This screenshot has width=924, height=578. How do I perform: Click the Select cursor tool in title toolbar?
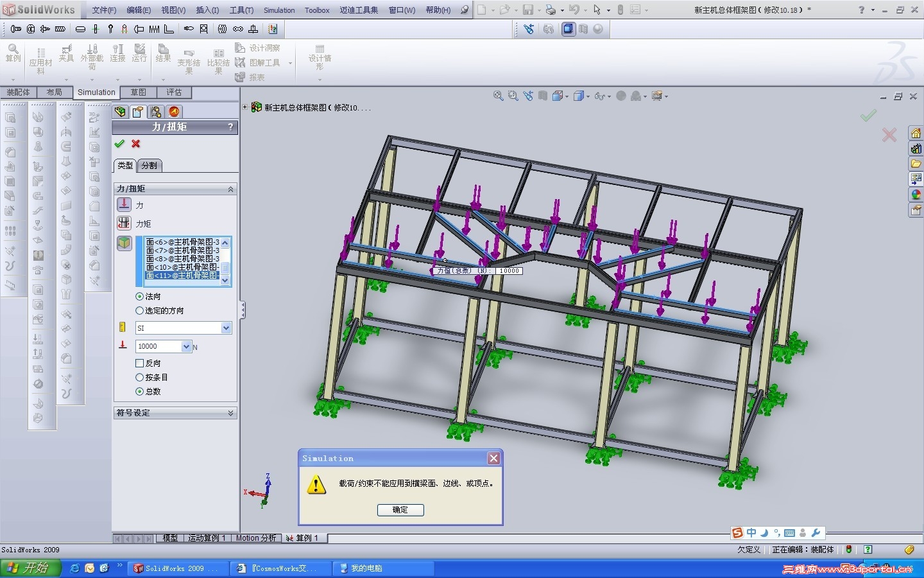pyautogui.click(x=597, y=10)
